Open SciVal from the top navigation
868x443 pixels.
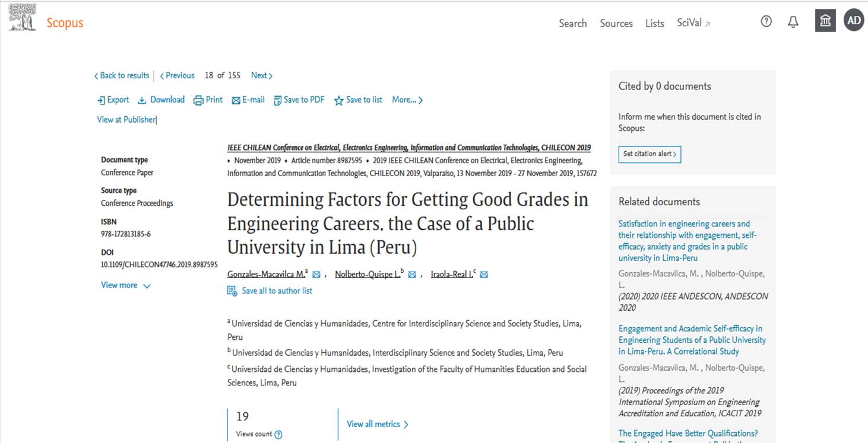tap(693, 23)
